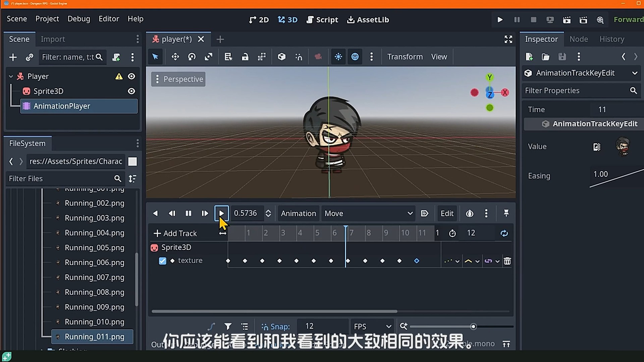Open the Move animation dropdown
The width and height of the screenshot is (644, 362).
(368, 214)
